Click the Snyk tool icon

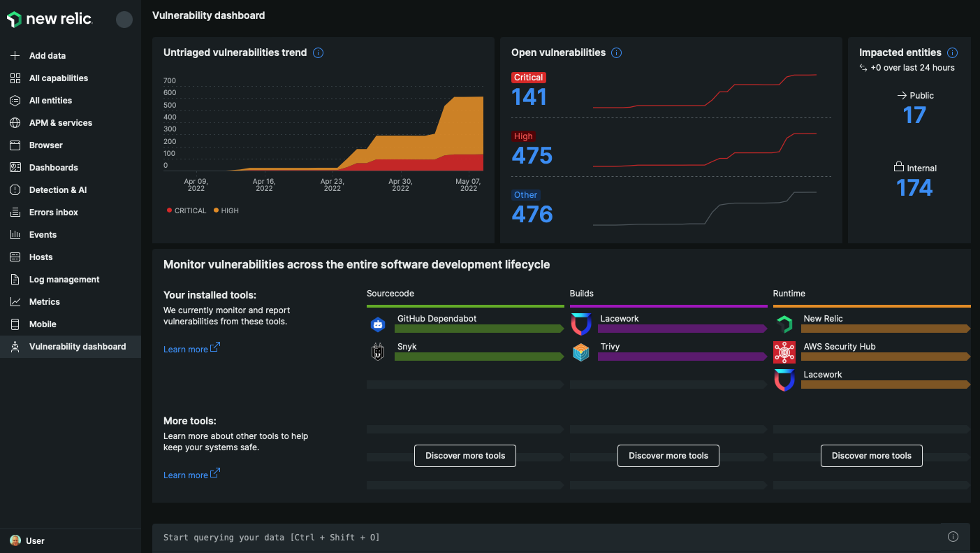coord(378,352)
